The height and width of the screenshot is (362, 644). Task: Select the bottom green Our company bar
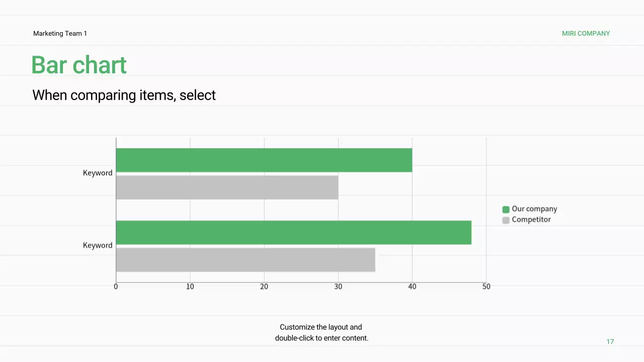(293, 232)
